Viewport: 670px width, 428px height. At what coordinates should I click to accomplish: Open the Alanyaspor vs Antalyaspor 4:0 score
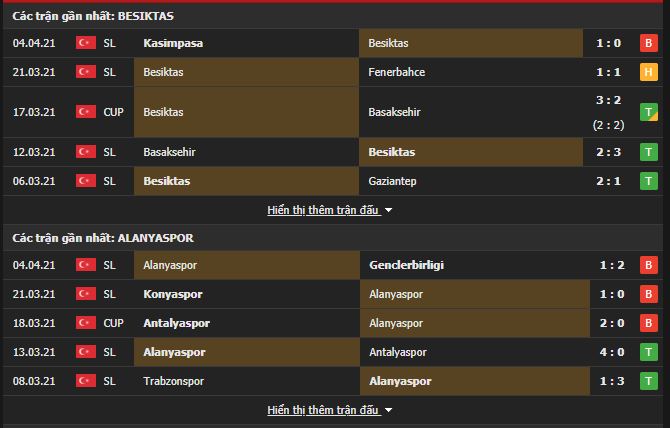click(612, 352)
